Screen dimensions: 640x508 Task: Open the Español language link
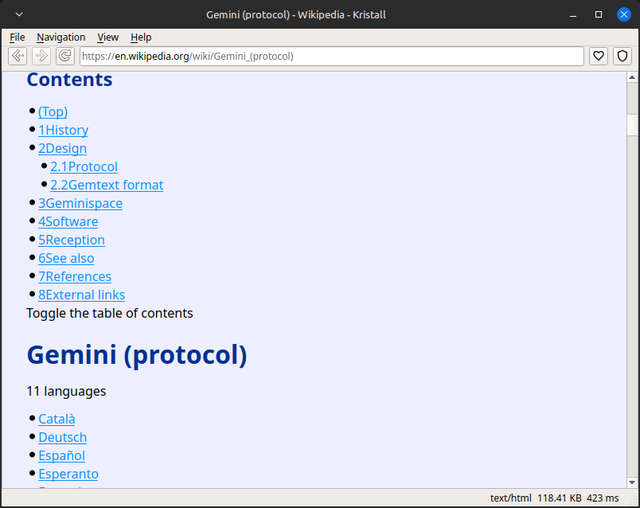pos(62,456)
